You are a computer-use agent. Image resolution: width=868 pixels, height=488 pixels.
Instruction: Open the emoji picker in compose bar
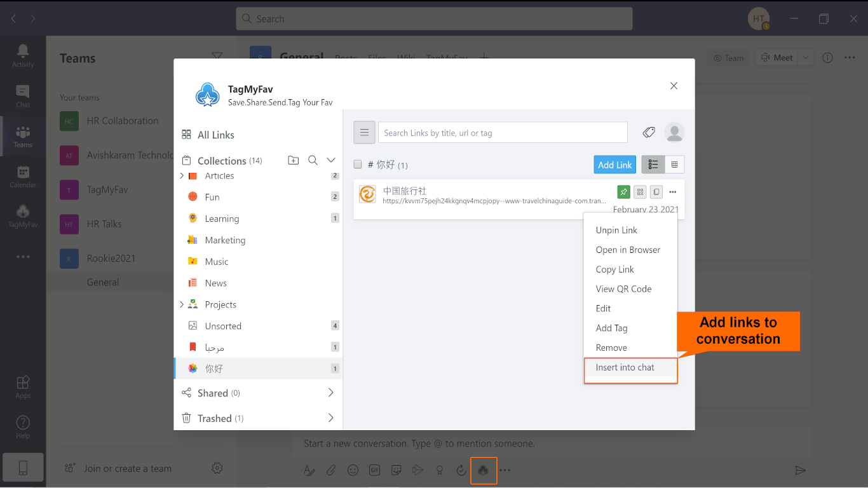click(353, 470)
